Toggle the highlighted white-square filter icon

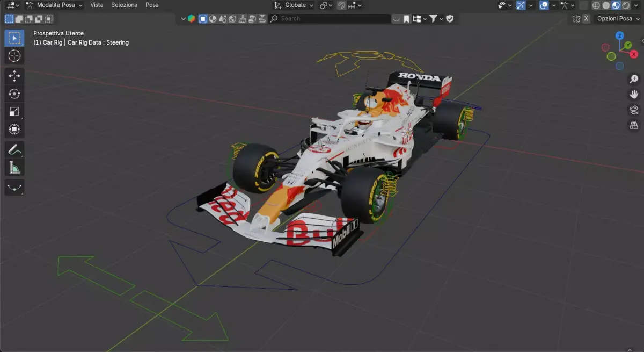point(203,19)
